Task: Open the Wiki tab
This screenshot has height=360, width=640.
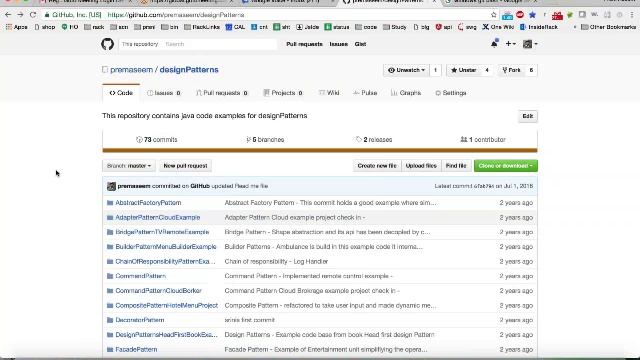Action: point(329,93)
